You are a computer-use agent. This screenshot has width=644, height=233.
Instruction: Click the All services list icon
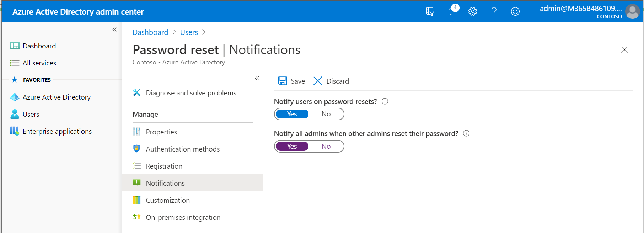15,63
